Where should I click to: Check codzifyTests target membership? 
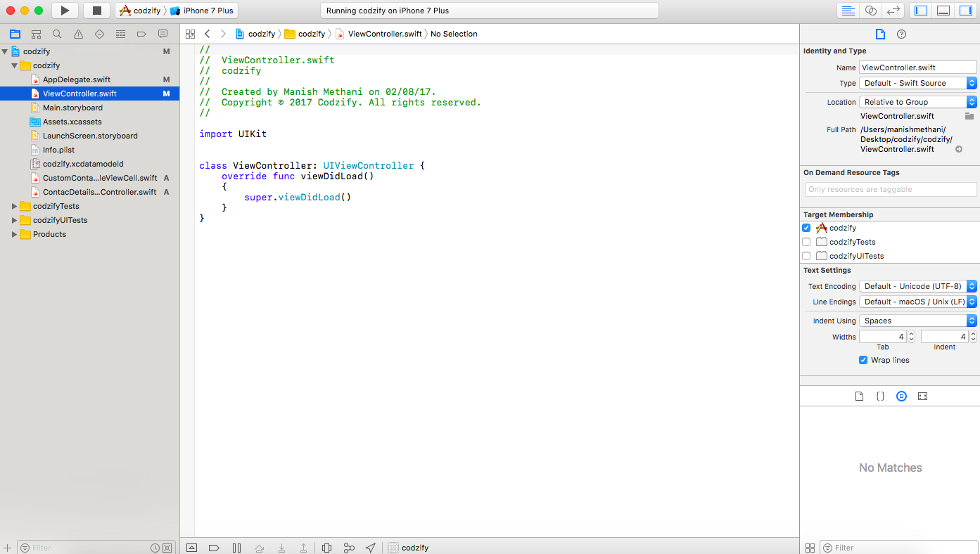click(x=806, y=242)
